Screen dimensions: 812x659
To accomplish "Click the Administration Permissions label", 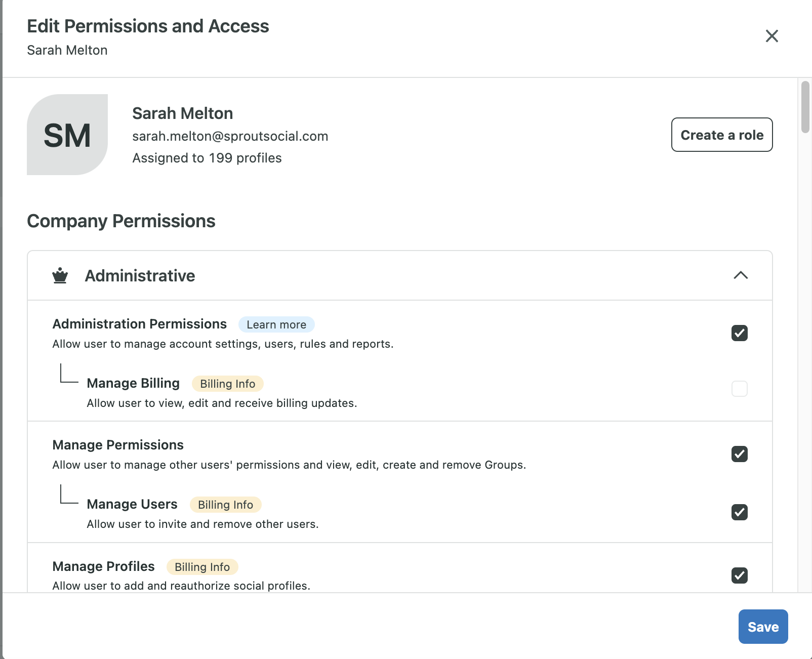I will (x=140, y=324).
